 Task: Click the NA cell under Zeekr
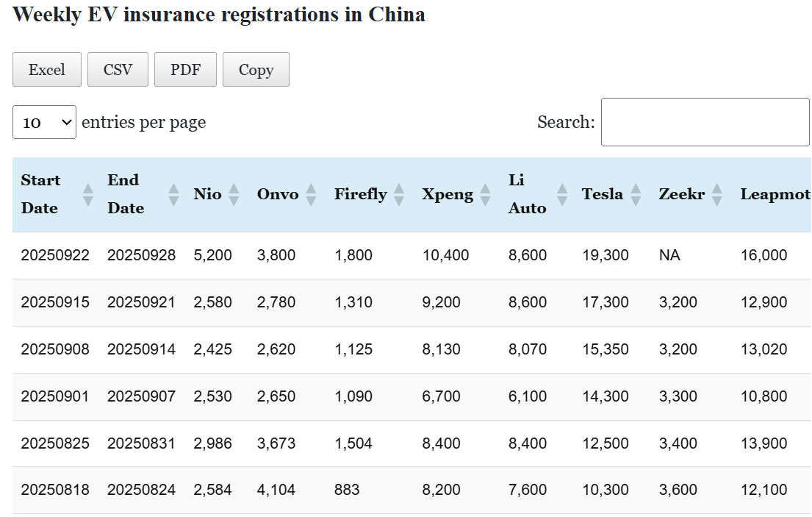click(669, 255)
